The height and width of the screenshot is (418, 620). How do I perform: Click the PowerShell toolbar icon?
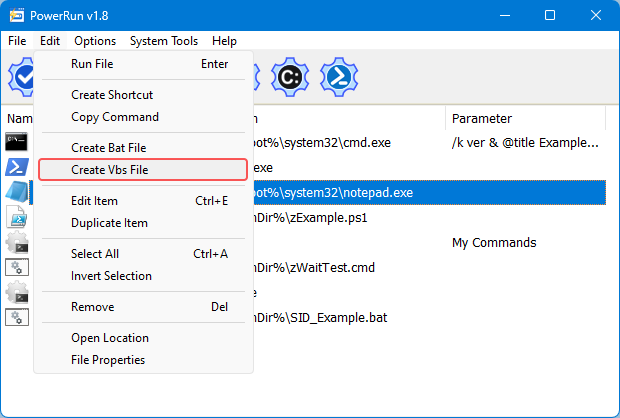[340, 76]
